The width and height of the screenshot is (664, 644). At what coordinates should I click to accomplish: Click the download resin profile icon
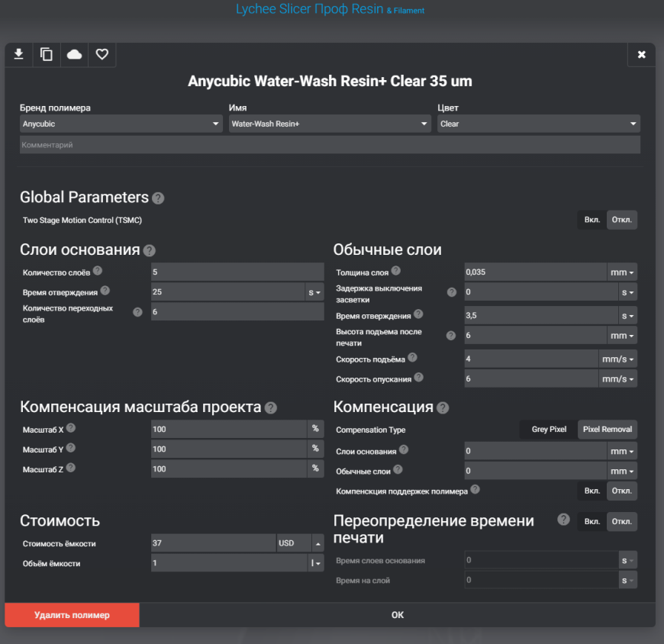tap(18, 54)
